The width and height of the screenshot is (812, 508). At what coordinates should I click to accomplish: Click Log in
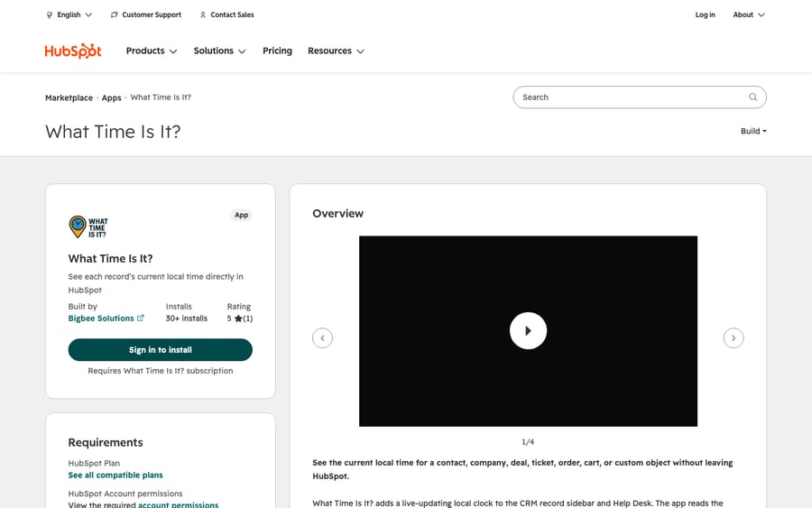705,15
